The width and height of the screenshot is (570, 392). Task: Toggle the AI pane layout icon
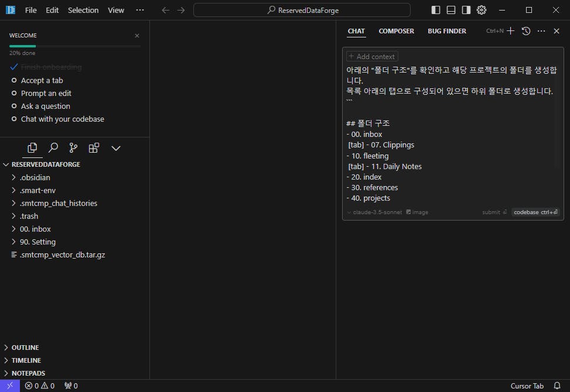[x=466, y=10]
